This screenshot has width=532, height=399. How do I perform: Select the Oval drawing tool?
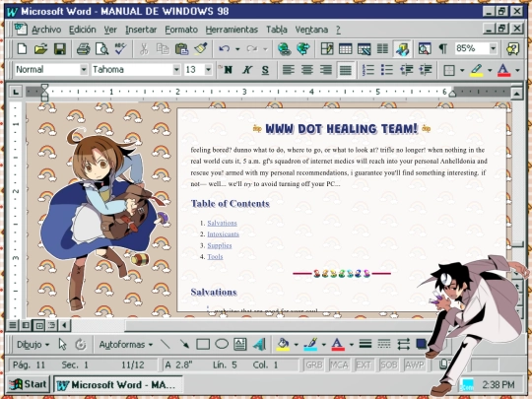point(222,345)
